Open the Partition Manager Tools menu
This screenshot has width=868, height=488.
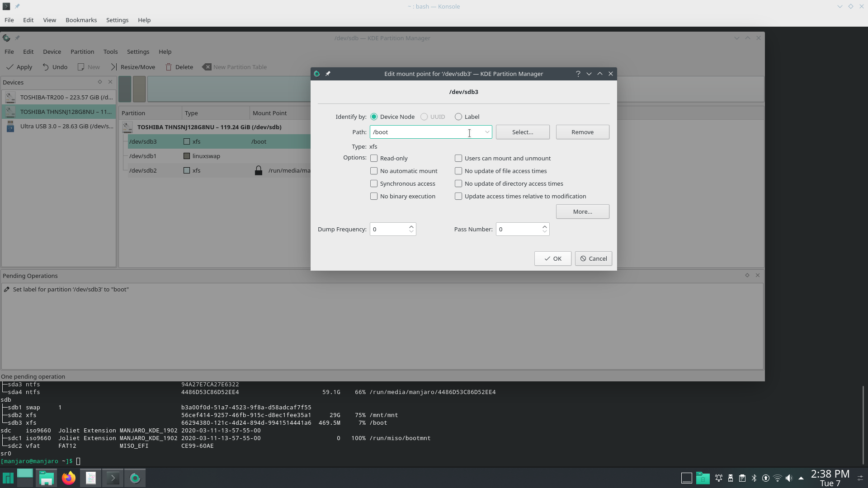110,52
